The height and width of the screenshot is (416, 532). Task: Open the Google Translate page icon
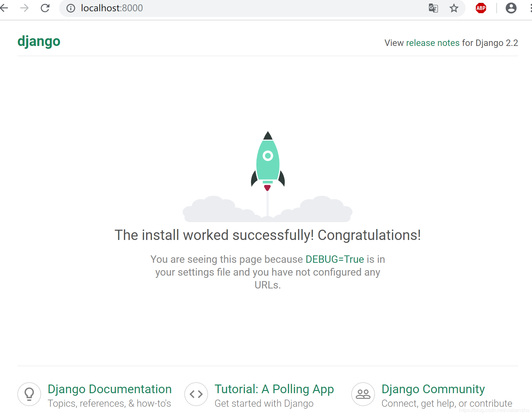[x=433, y=8]
